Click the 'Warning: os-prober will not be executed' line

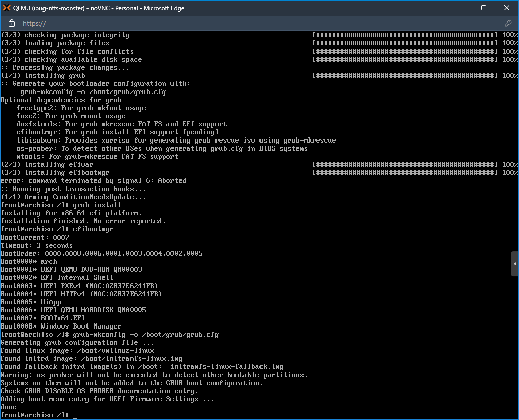[x=154, y=375]
